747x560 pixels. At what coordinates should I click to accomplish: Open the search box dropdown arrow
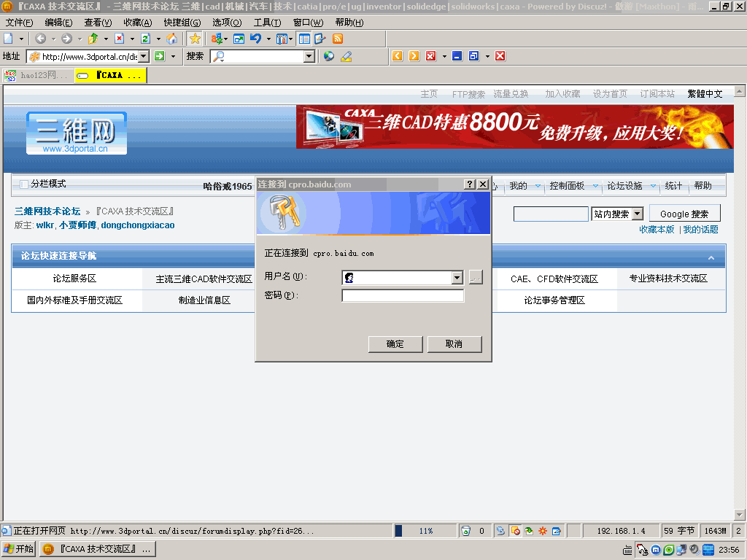(309, 56)
